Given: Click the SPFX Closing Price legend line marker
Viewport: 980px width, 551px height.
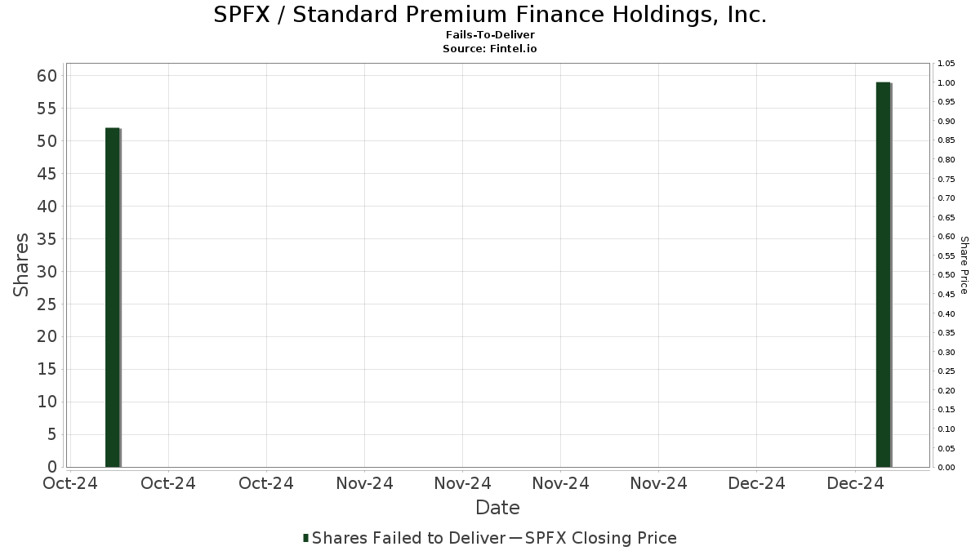Looking at the screenshot, I should click(x=514, y=538).
